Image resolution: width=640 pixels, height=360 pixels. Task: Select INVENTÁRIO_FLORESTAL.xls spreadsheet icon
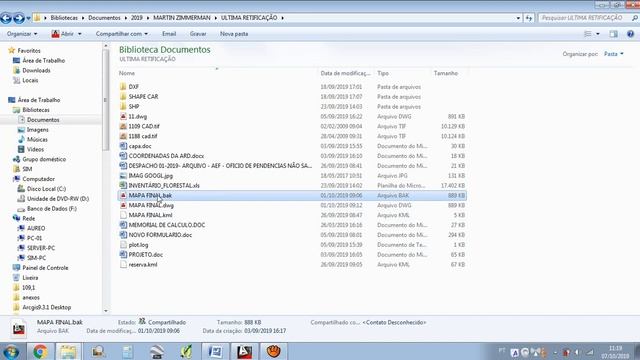point(123,185)
